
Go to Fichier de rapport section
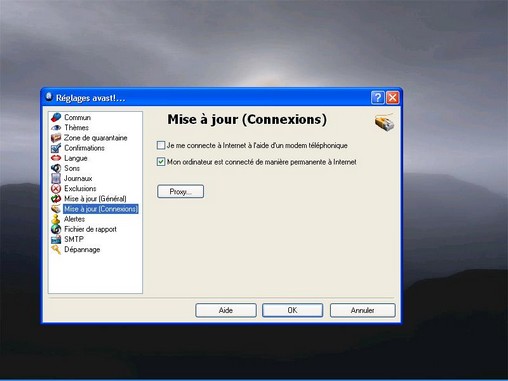point(90,229)
